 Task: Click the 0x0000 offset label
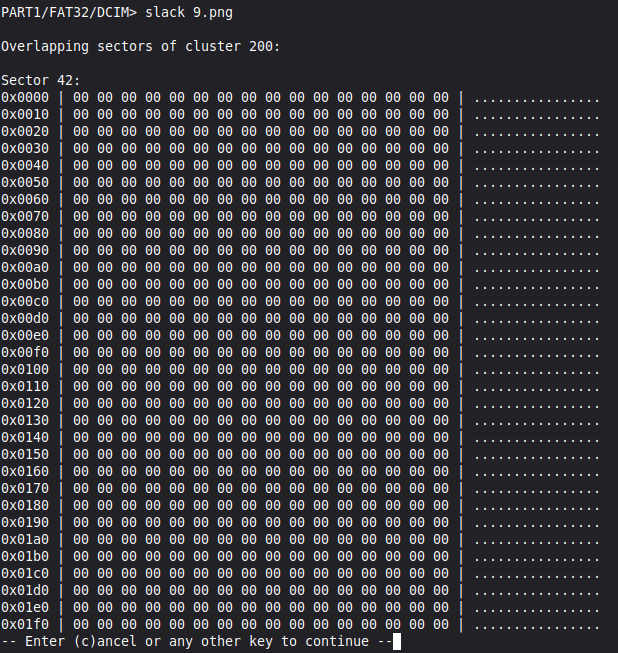tap(25, 97)
